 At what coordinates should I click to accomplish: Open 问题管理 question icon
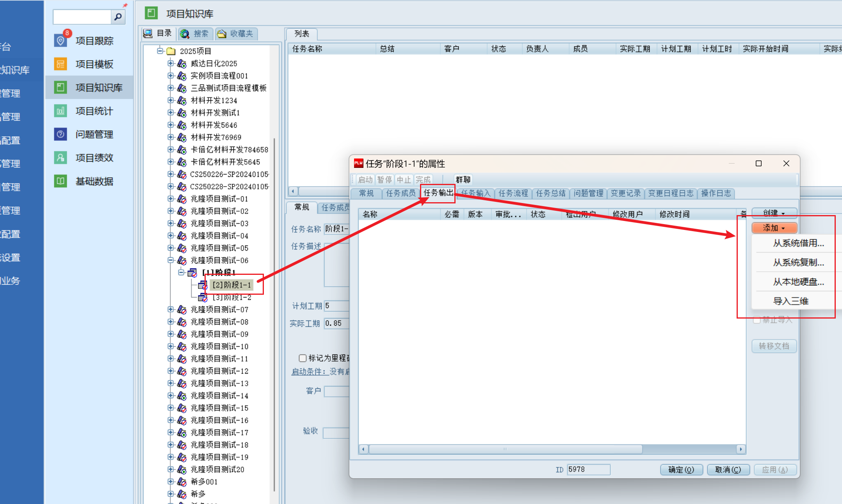[61, 134]
